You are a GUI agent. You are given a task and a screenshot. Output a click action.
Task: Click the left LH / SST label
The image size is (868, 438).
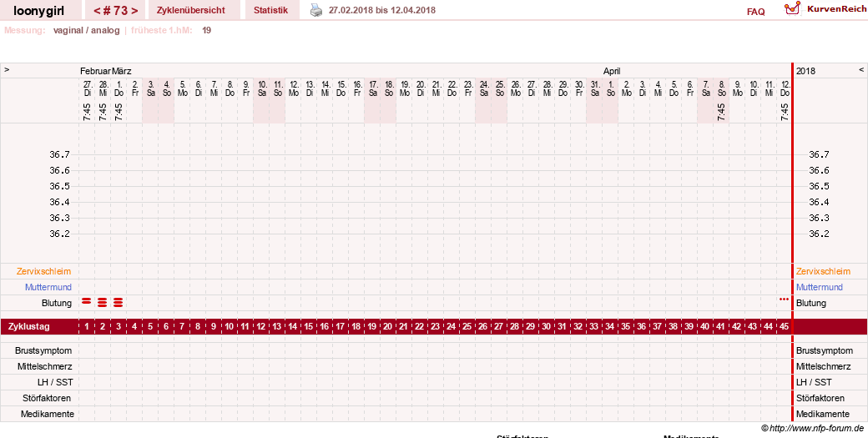point(55,382)
